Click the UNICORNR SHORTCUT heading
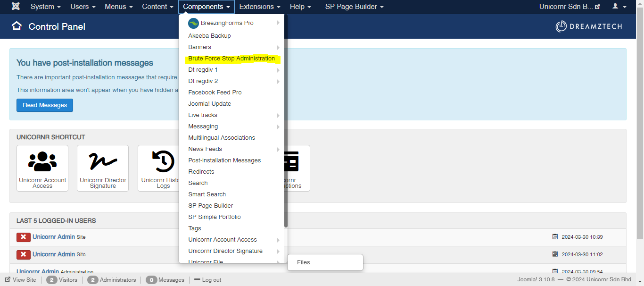The image size is (644, 286). pos(51,137)
